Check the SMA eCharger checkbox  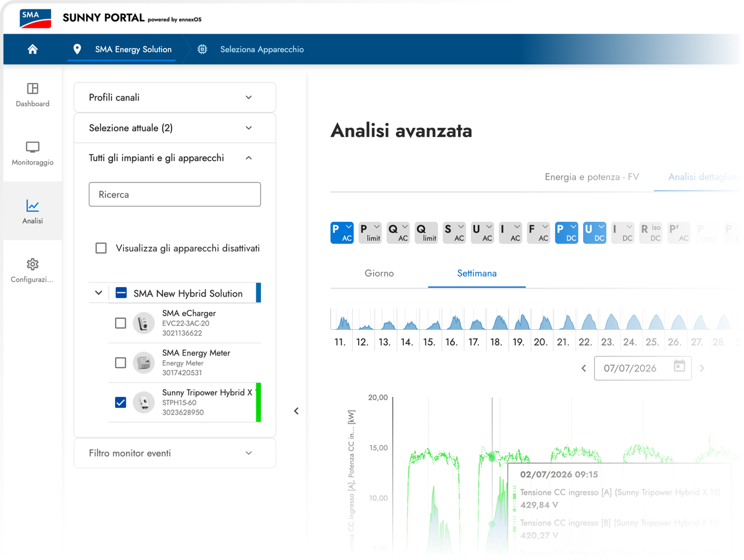tap(120, 323)
